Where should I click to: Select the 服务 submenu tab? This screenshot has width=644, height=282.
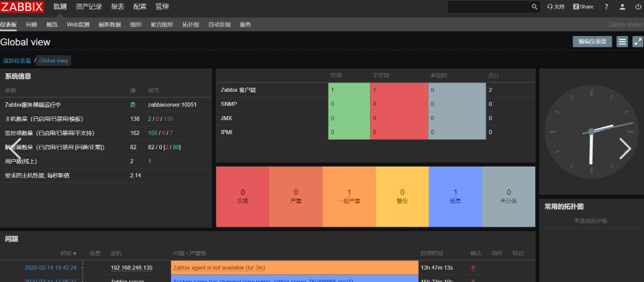click(245, 25)
